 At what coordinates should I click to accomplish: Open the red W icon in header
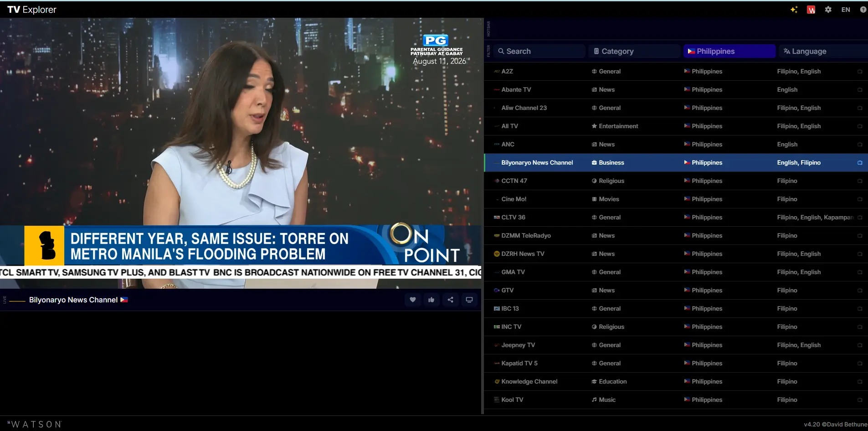(x=811, y=10)
